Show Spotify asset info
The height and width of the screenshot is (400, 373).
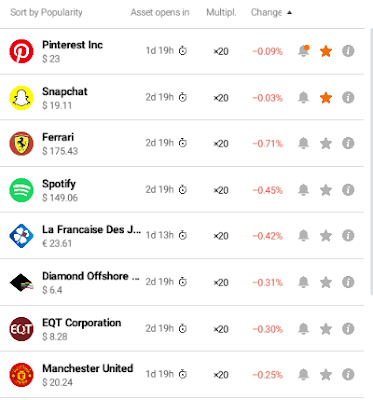[348, 190]
